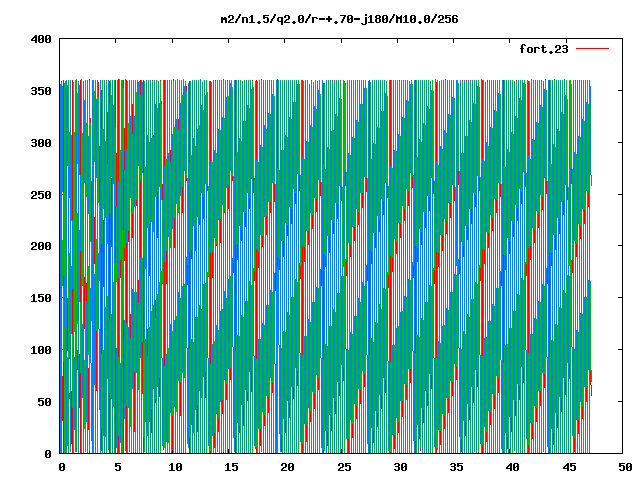Viewport: 640px width, 480px height.
Task: Click y-axis label 0
Action: (48, 453)
